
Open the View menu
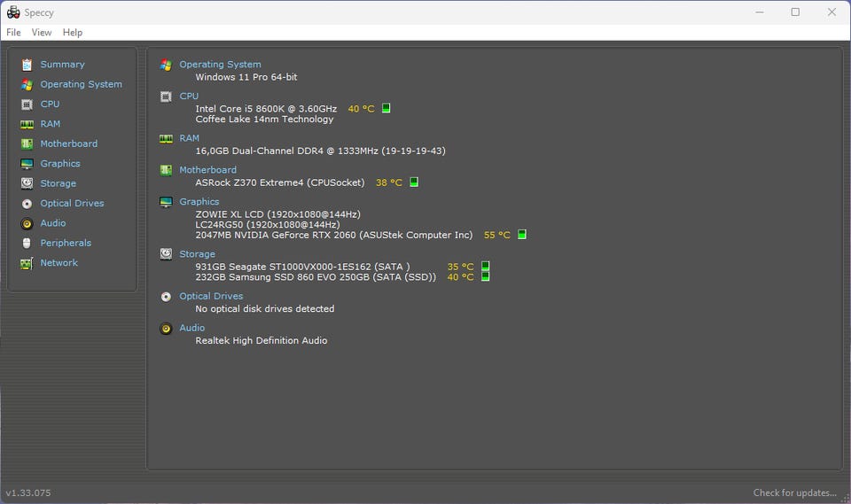click(x=42, y=33)
